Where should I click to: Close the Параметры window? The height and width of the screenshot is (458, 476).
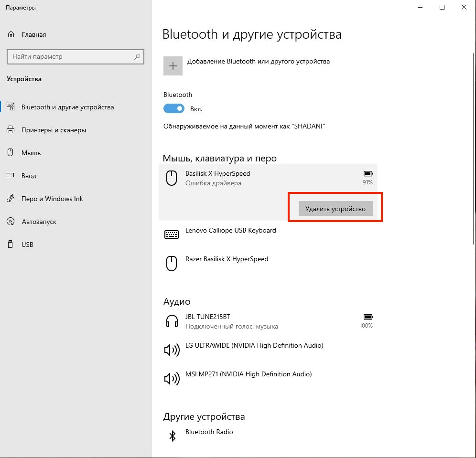(464, 7)
